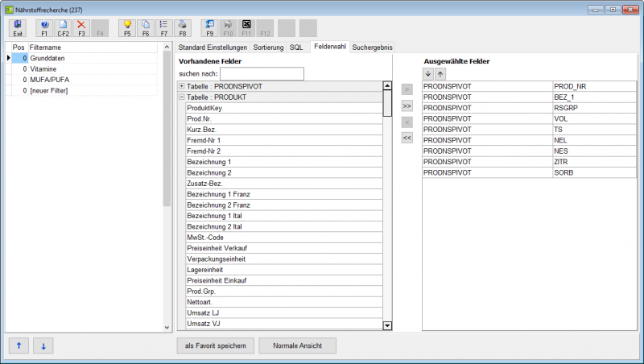Select VOL in selected fields
644x364 pixels.
click(594, 118)
